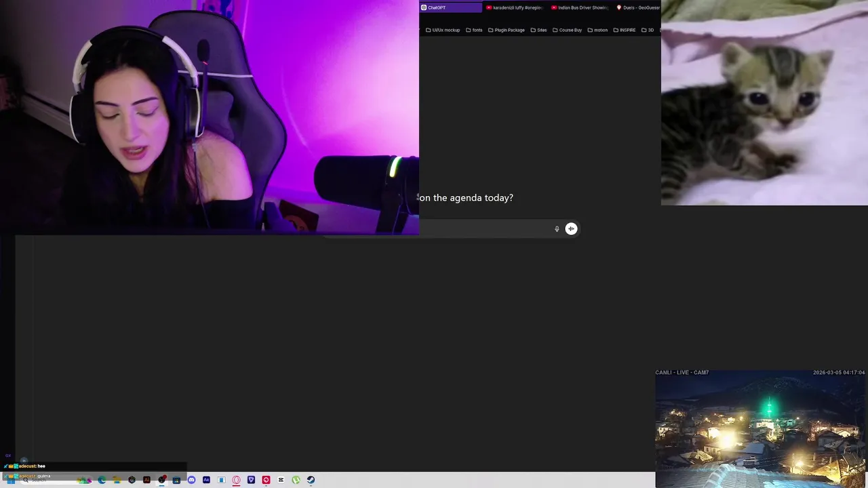Expand the Plugin Package bookmark folder
The height and width of the screenshot is (488, 868).
click(x=507, y=30)
